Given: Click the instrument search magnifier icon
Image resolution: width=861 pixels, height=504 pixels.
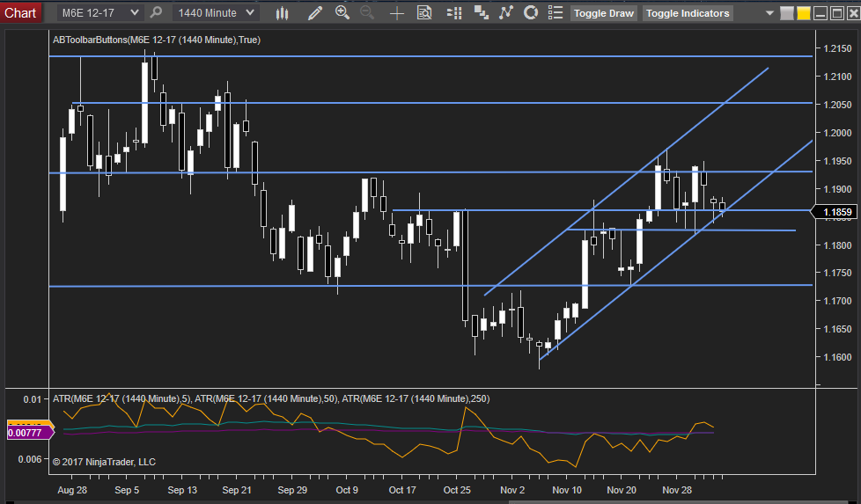Looking at the screenshot, I should 156,12.
